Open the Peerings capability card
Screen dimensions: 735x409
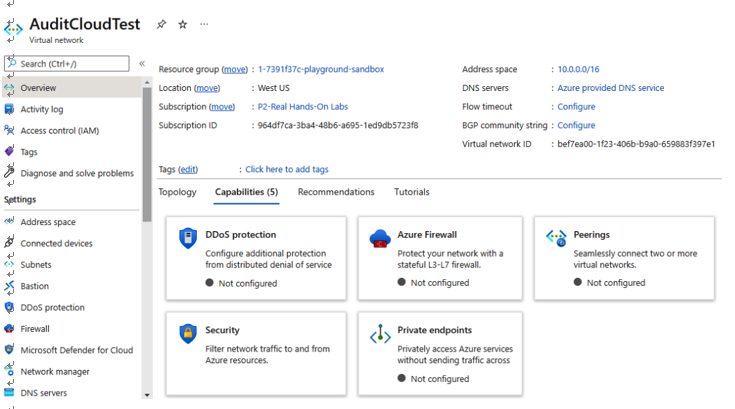point(624,258)
